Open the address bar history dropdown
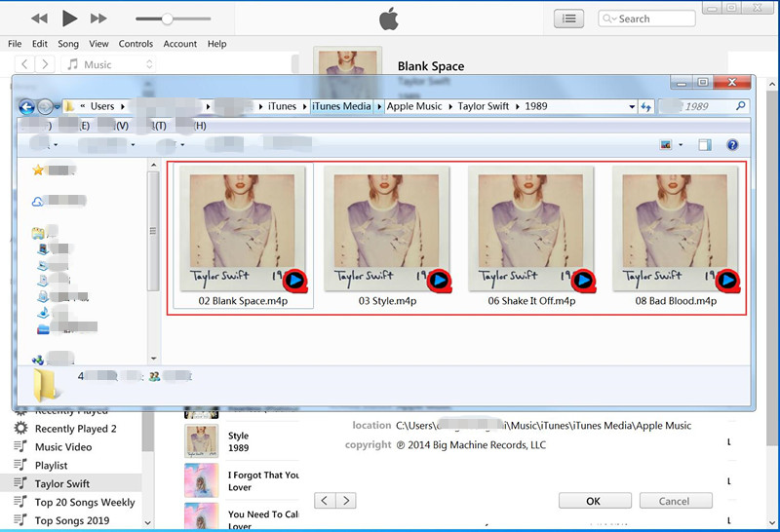Viewport: 780px width, 532px height. click(632, 106)
